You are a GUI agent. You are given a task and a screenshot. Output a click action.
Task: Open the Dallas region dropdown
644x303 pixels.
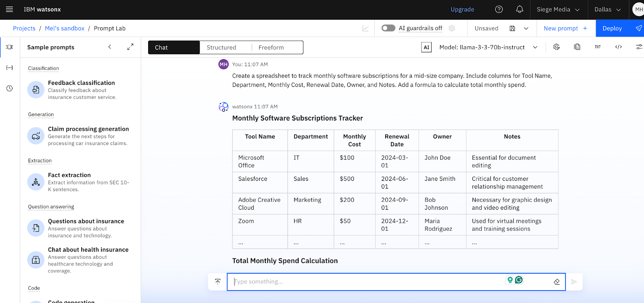click(607, 9)
